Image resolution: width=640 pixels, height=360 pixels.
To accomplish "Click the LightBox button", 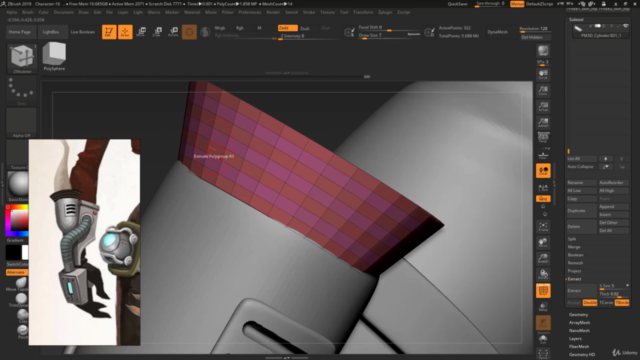I will [x=51, y=32].
